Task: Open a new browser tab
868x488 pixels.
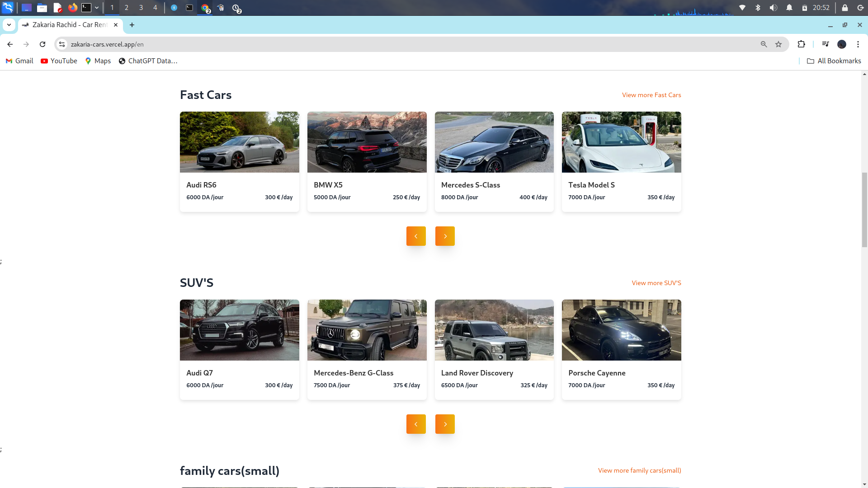Action: tap(132, 25)
